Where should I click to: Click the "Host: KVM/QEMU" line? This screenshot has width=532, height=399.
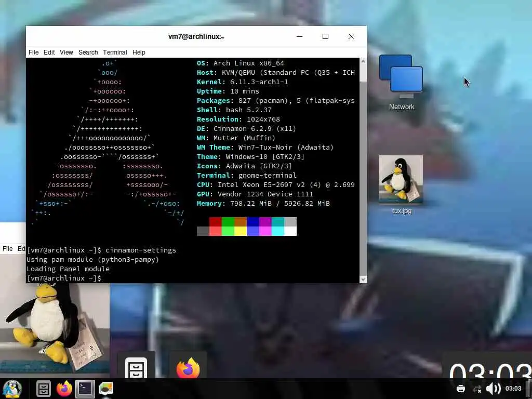276,73
